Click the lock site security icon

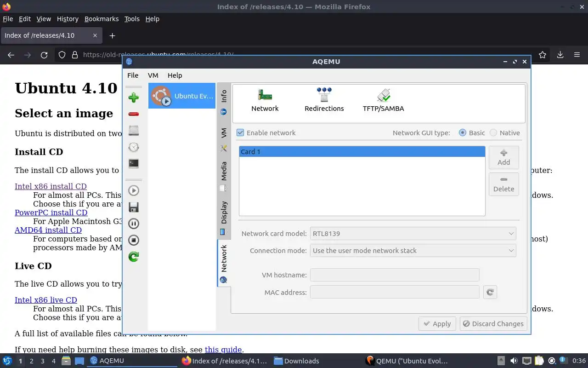coord(75,55)
